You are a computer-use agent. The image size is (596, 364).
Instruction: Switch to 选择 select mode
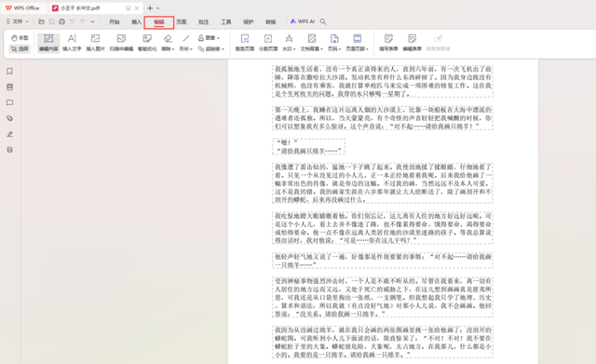pos(20,48)
